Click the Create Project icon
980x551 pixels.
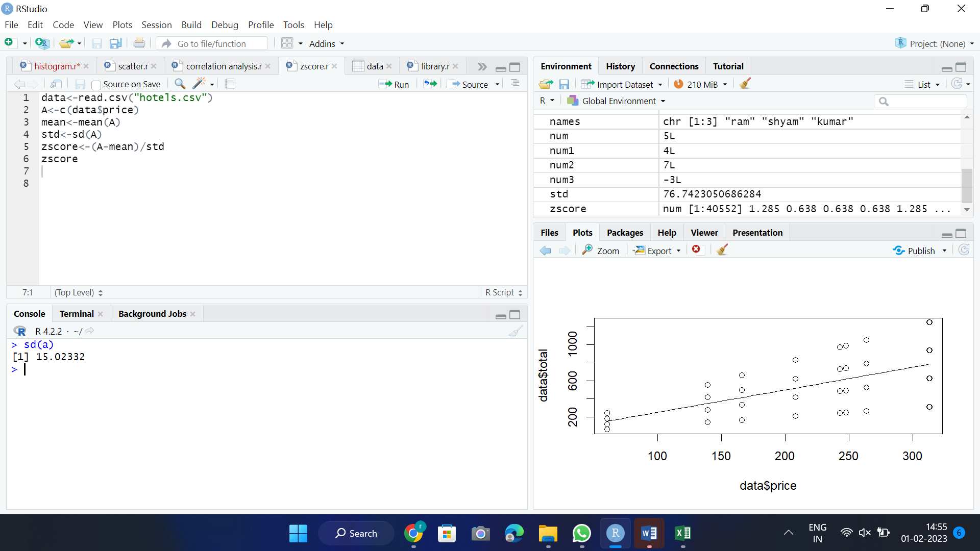pyautogui.click(x=42, y=43)
